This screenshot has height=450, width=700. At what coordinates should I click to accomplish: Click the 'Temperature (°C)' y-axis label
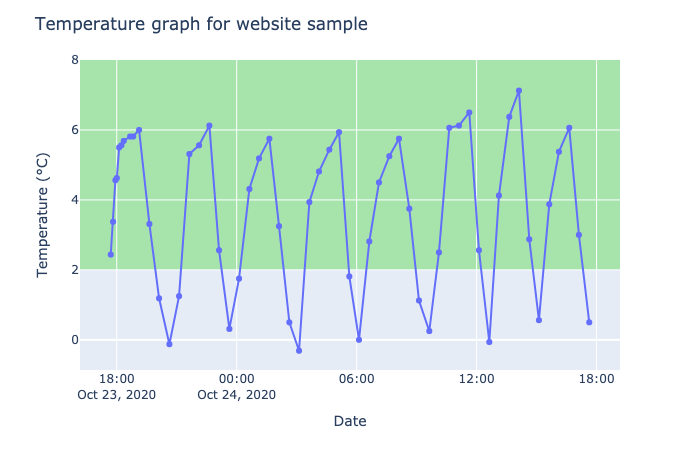pyautogui.click(x=43, y=215)
